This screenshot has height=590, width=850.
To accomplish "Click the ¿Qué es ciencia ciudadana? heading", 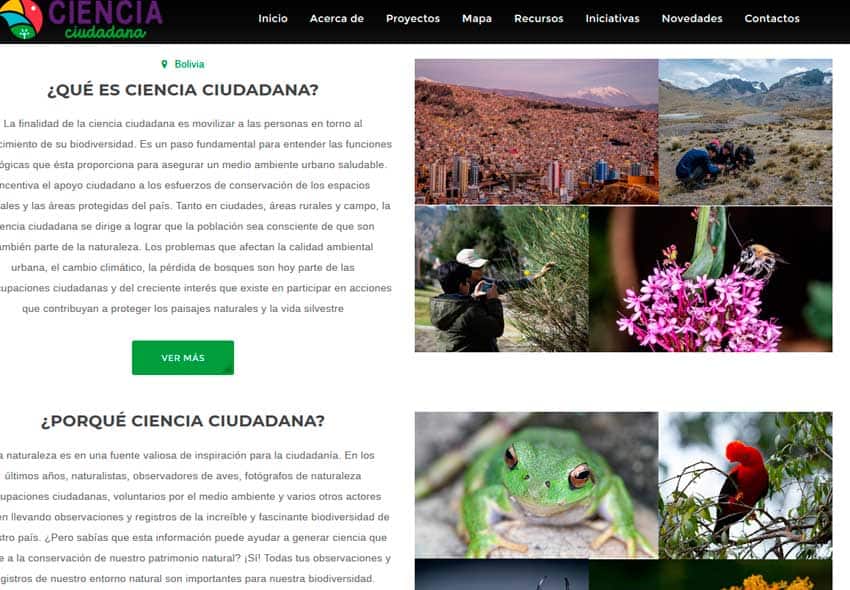I will 183,90.
